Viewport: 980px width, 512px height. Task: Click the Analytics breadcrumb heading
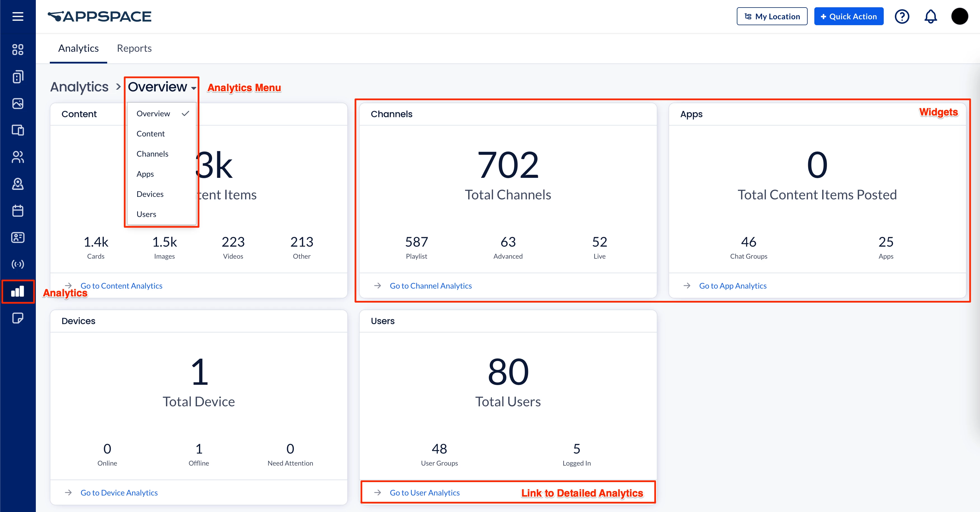[79, 87]
